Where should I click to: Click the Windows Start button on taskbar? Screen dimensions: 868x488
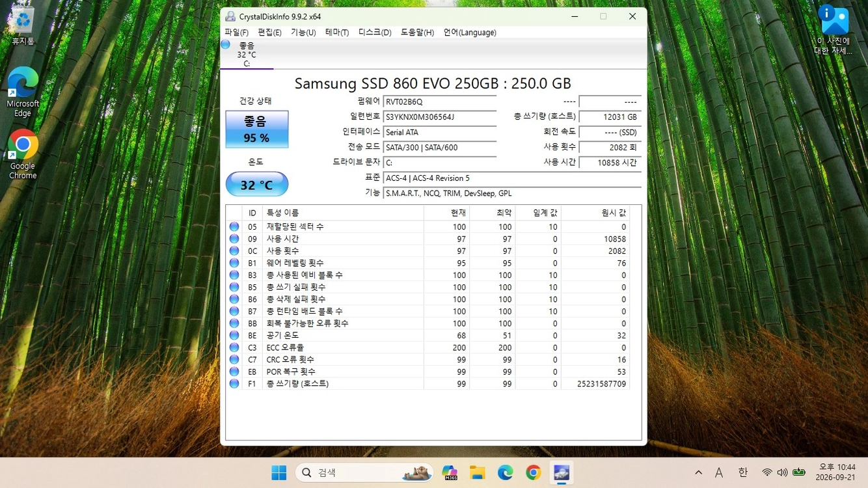pyautogui.click(x=279, y=472)
